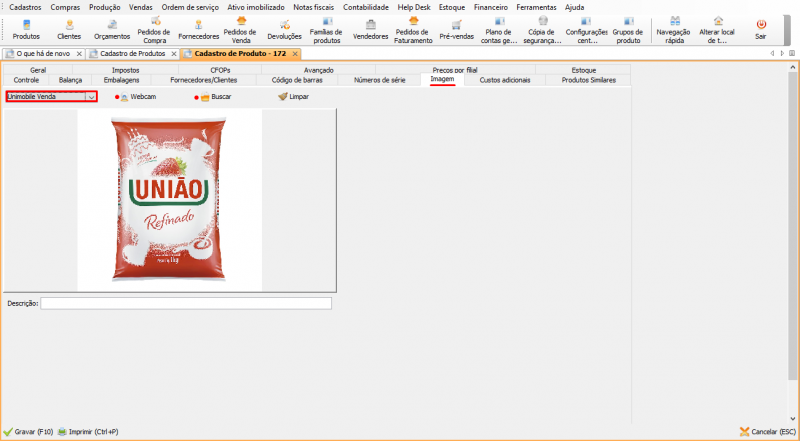The image size is (800, 441).
Task: Close the Cadastro de Produtos tab
Action: click(174, 54)
